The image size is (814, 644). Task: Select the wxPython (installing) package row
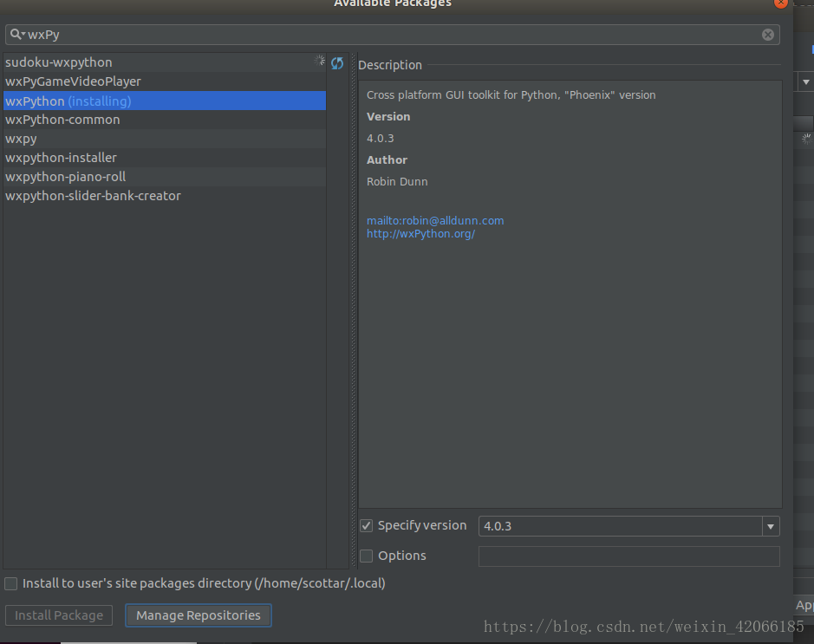(165, 101)
